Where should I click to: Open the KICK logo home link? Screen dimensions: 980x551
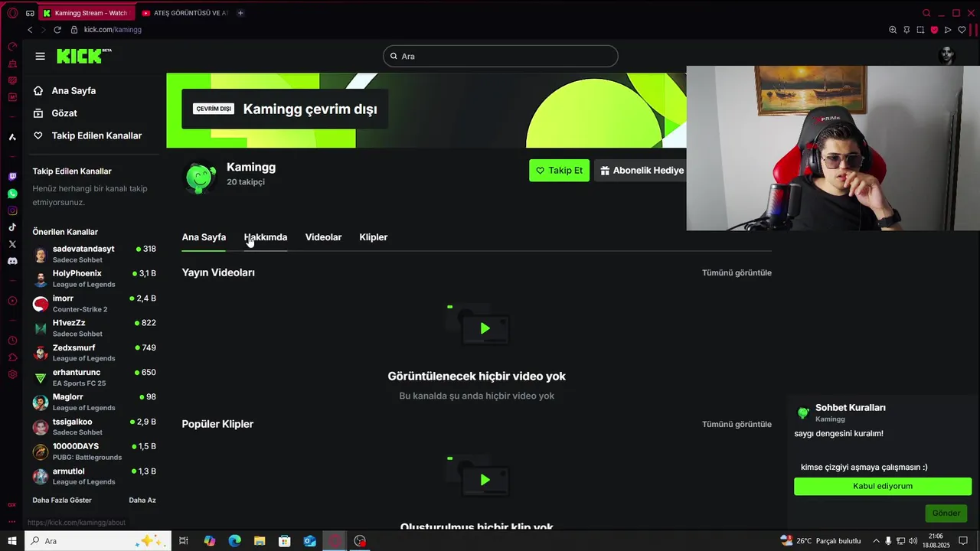coord(83,56)
